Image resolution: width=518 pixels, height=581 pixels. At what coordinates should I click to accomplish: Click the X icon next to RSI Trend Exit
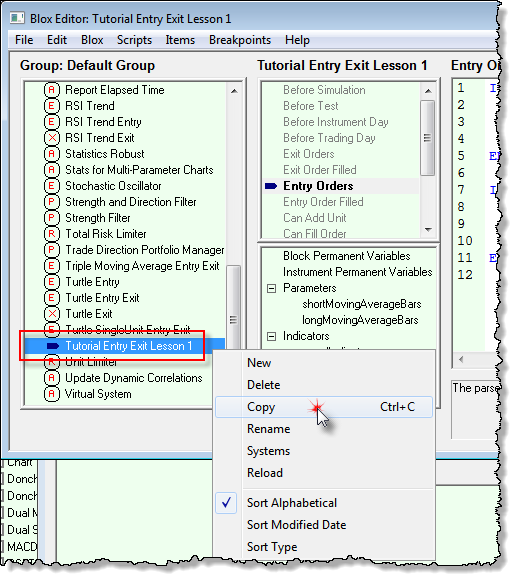coord(52,138)
